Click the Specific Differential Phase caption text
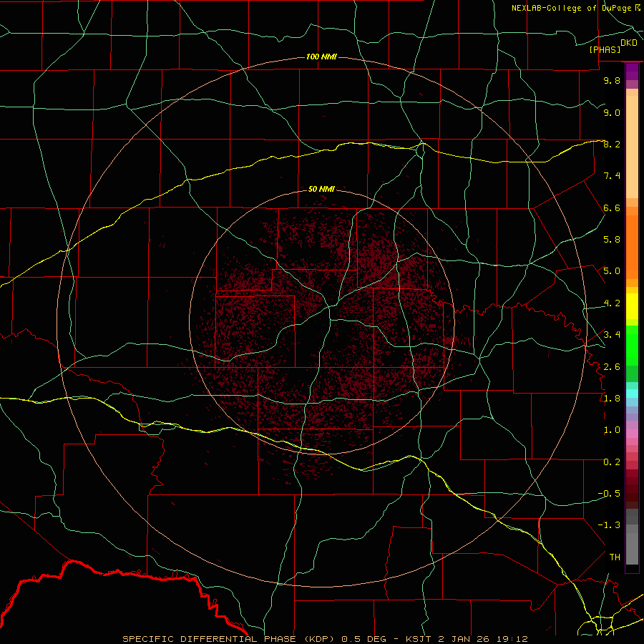 325,639
